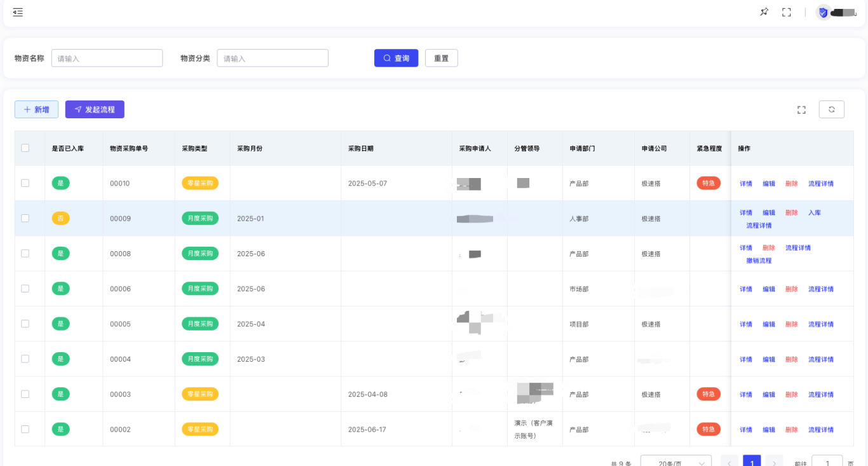Click 删除 for order 00008

tap(769, 248)
